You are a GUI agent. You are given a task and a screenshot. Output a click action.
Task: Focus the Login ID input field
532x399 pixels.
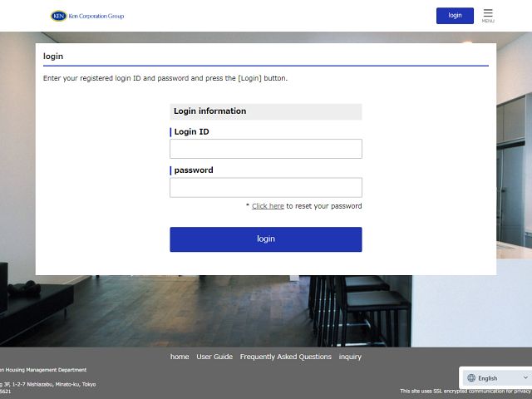[266, 149]
